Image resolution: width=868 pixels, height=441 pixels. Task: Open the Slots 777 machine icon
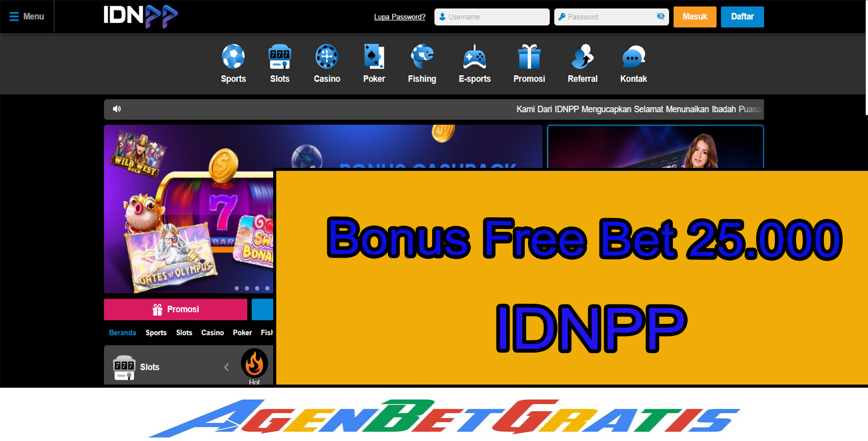(280, 56)
